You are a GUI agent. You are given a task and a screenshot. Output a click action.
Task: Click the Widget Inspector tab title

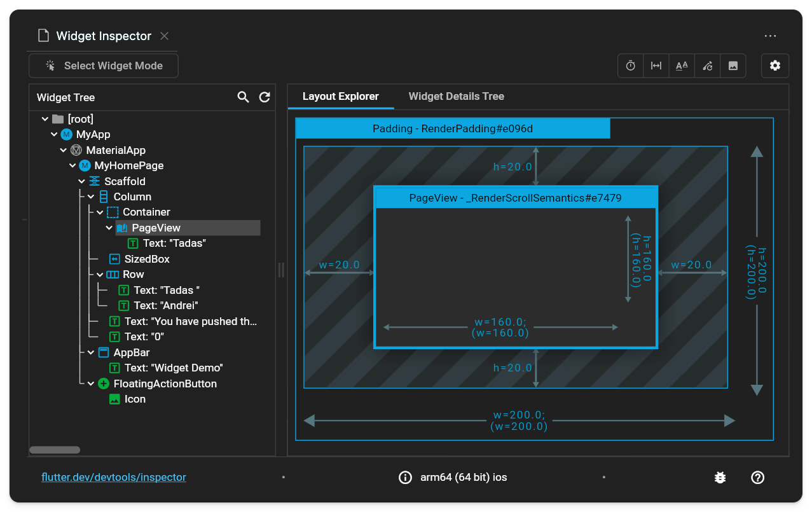pos(104,36)
